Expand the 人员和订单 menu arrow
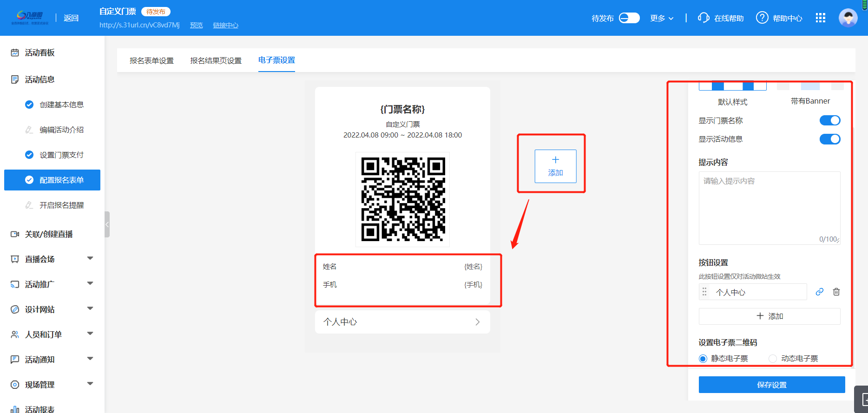The image size is (868, 413). coord(90,334)
